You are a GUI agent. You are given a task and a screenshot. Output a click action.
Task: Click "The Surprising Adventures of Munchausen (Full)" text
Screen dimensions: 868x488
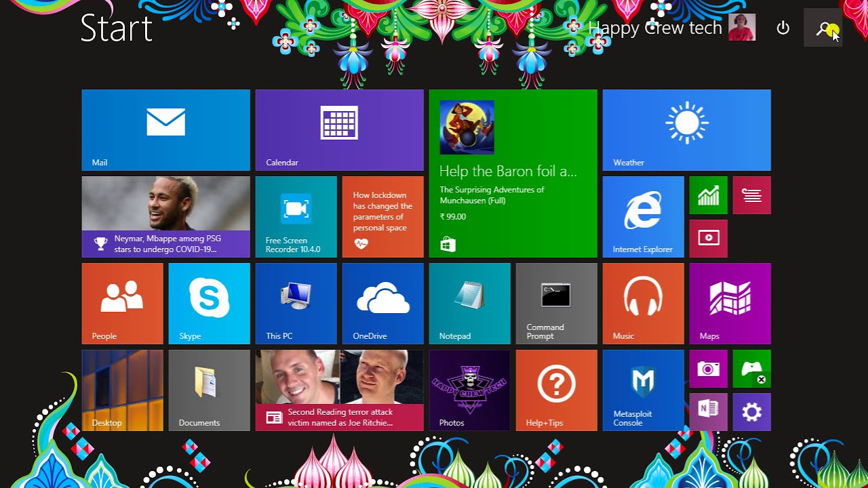click(492, 195)
